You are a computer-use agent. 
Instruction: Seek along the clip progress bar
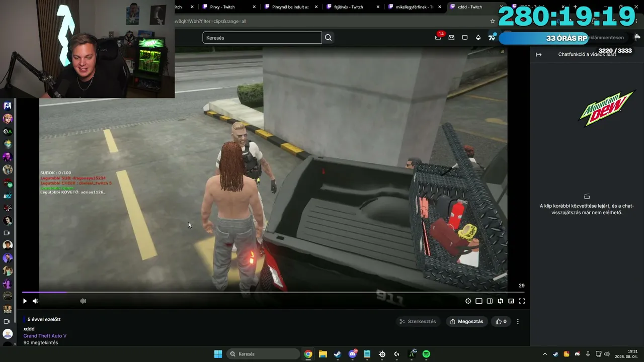(x=273, y=292)
